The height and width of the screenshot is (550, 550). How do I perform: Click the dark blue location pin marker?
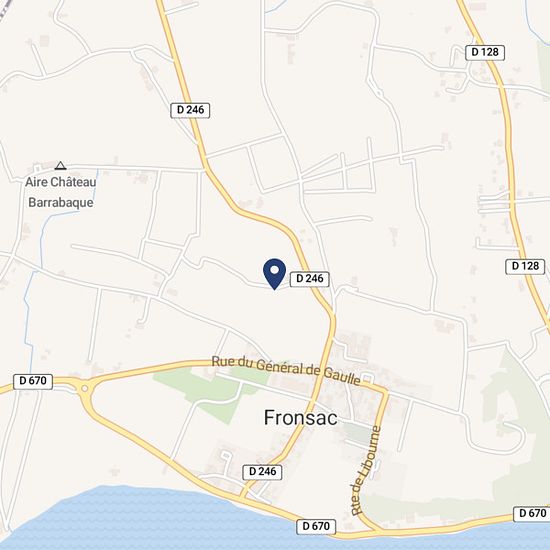(274, 274)
